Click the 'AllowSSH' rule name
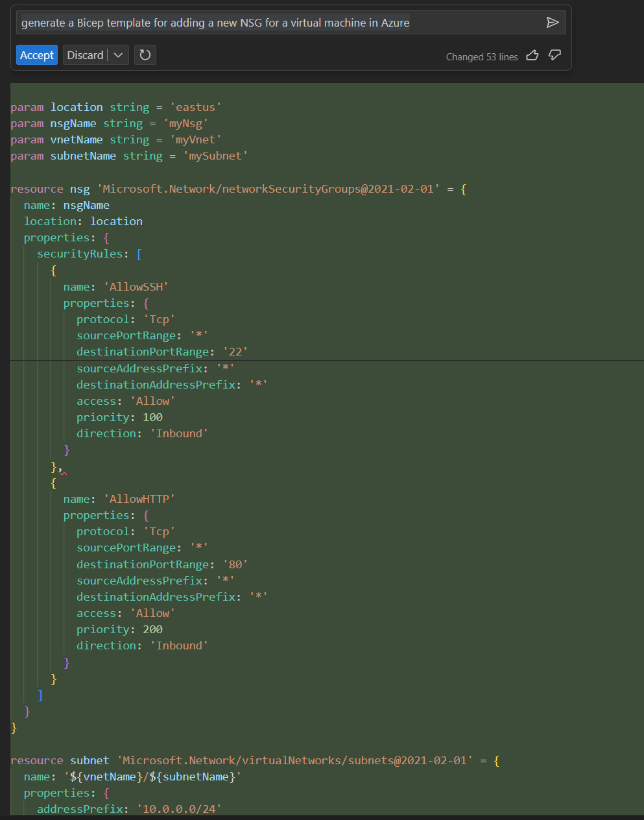Screen dimensions: 644x820 click(136, 287)
